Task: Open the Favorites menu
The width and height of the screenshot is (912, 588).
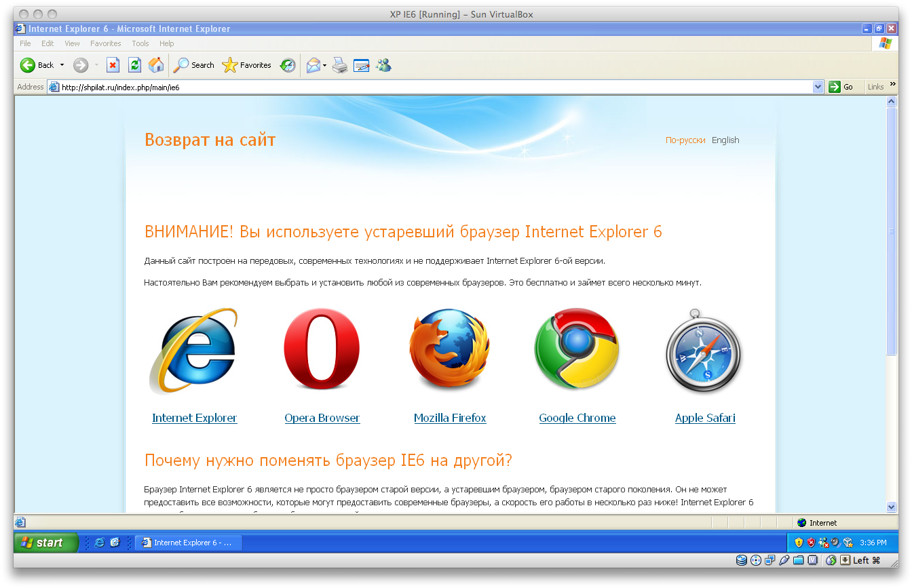Action: point(106,43)
